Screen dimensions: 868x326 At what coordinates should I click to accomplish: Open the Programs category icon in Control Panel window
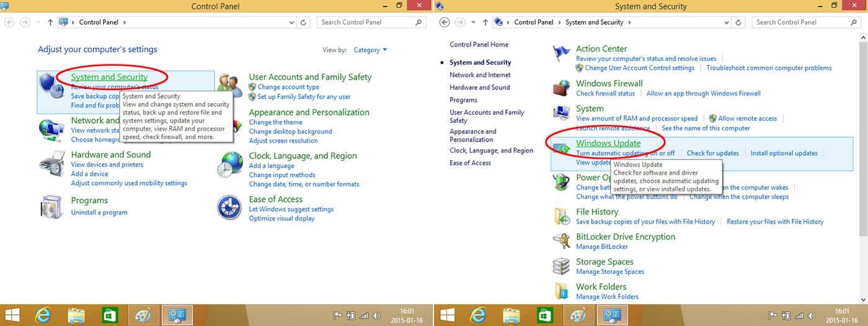coord(52,207)
